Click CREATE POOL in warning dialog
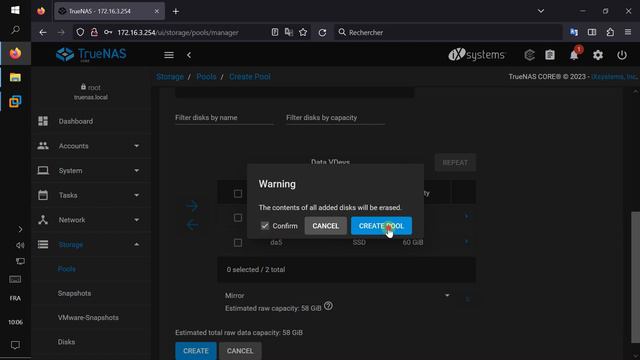The height and width of the screenshot is (360, 640). point(381,226)
